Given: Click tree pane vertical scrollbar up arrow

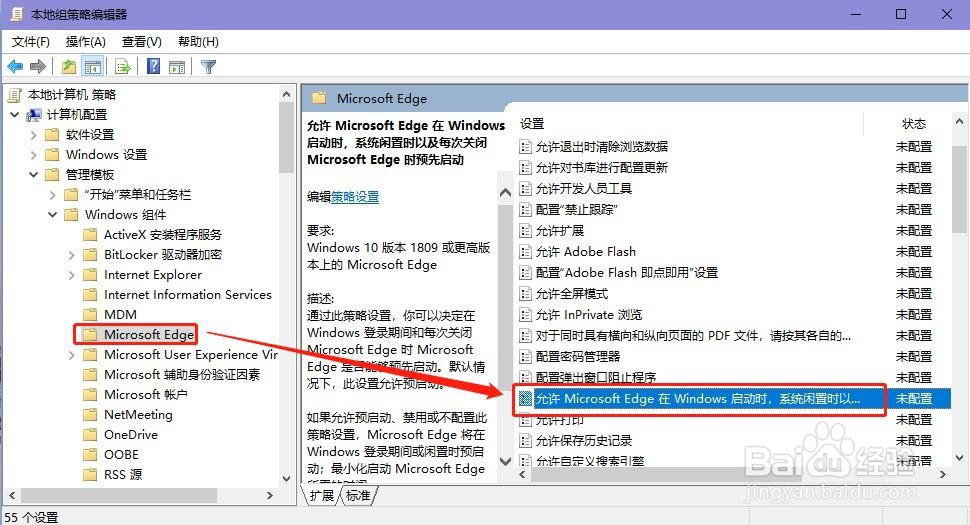Looking at the screenshot, I should pyautogui.click(x=286, y=95).
